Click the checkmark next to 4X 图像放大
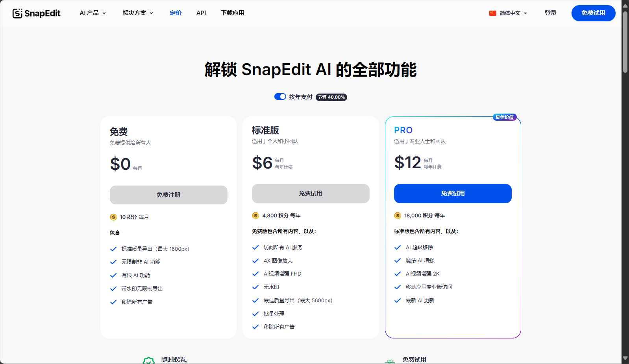 tap(255, 261)
